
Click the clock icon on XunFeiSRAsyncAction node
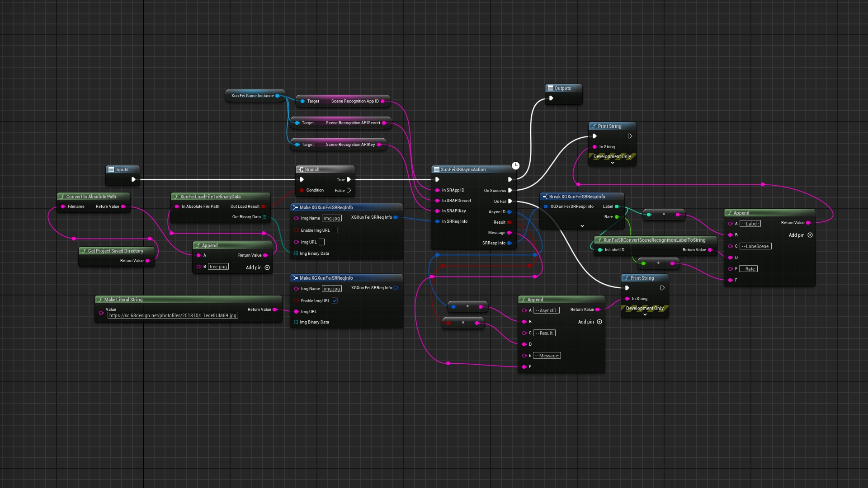pos(515,165)
